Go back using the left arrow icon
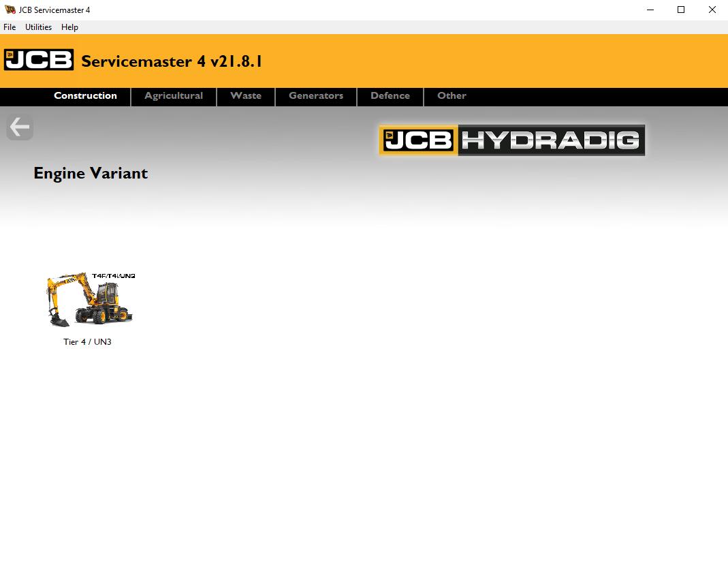Image resolution: width=728 pixels, height=569 pixels. pos(20,127)
